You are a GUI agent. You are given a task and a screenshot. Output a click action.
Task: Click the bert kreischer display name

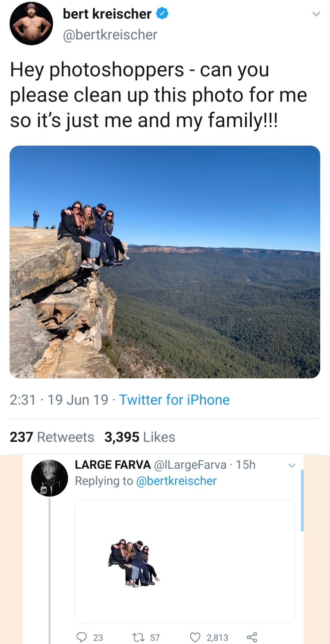pos(107,14)
